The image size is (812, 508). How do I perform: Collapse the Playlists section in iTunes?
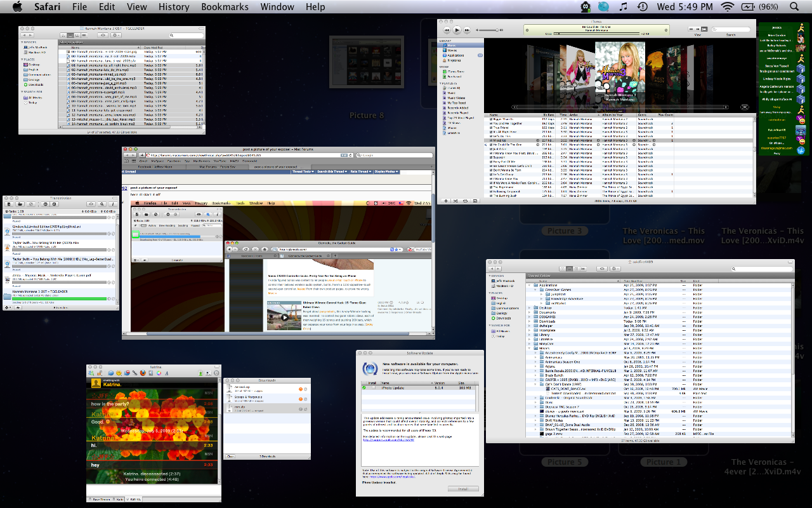(x=440, y=83)
